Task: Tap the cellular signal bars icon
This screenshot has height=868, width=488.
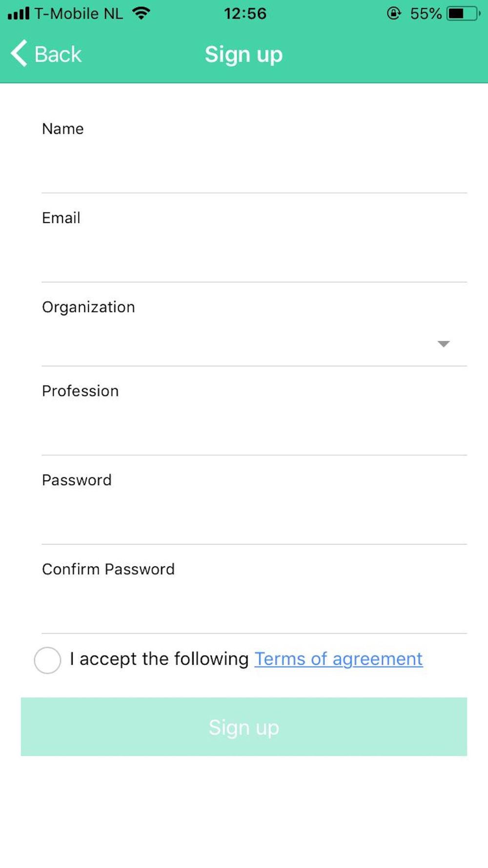Action: pos(19,13)
